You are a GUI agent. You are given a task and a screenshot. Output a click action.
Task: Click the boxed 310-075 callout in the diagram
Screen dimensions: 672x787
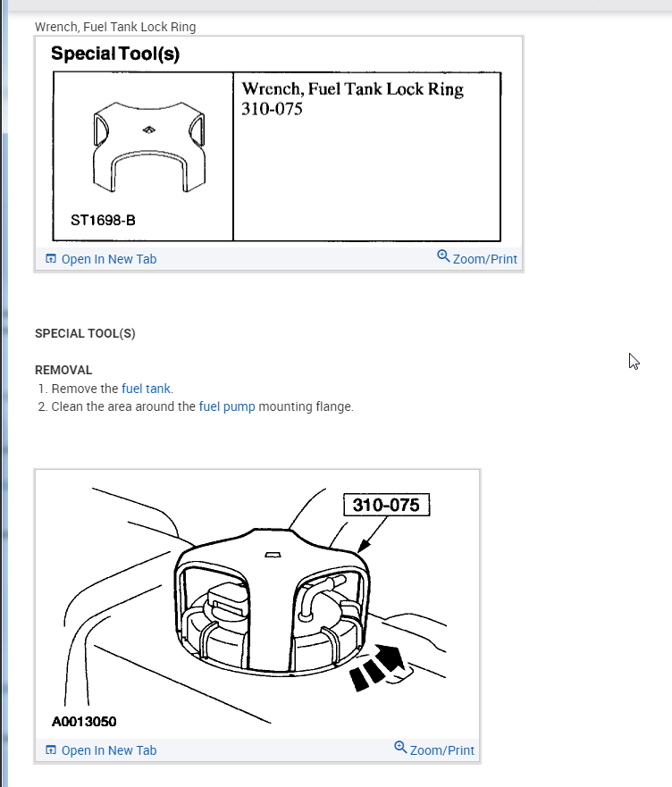click(x=386, y=505)
